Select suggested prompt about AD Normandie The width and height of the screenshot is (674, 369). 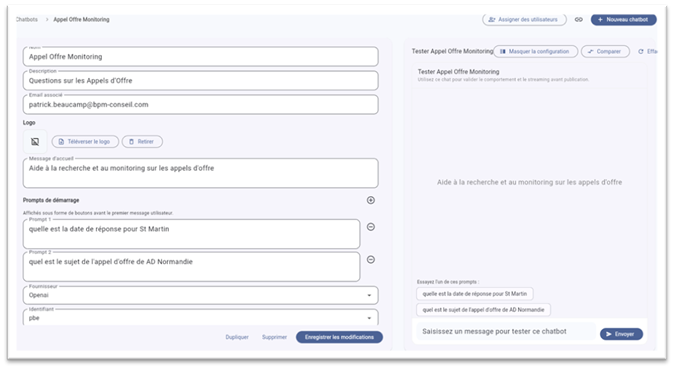tap(483, 310)
